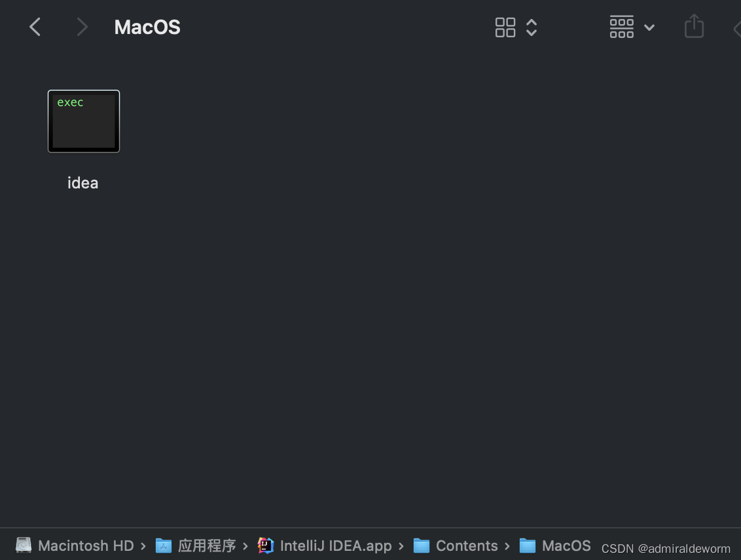Open 应用程序 in path bar
The height and width of the screenshot is (560, 741).
(207, 546)
